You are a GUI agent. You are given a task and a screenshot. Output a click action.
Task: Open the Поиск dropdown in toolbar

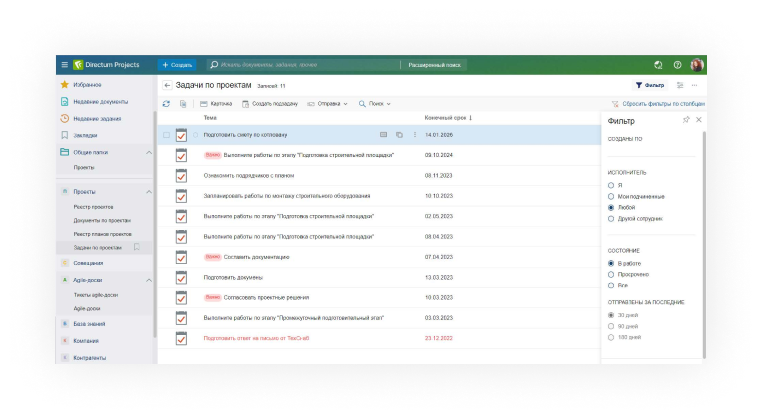[374, 103]
